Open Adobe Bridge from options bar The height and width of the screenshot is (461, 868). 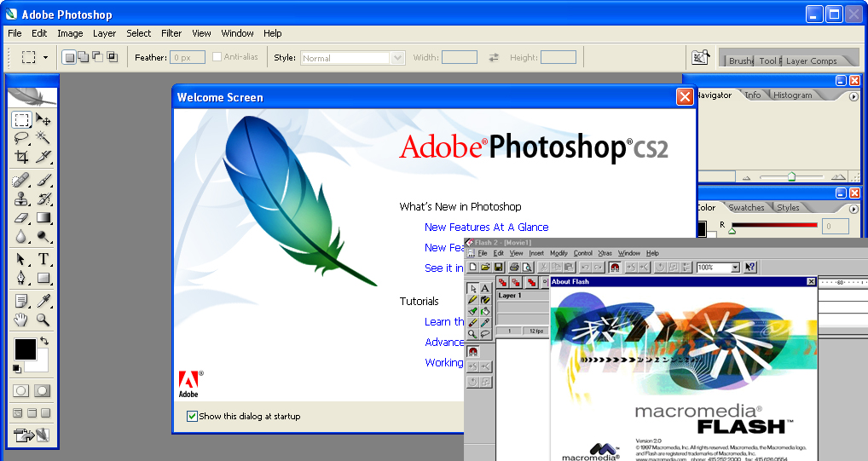click(700, 57)
